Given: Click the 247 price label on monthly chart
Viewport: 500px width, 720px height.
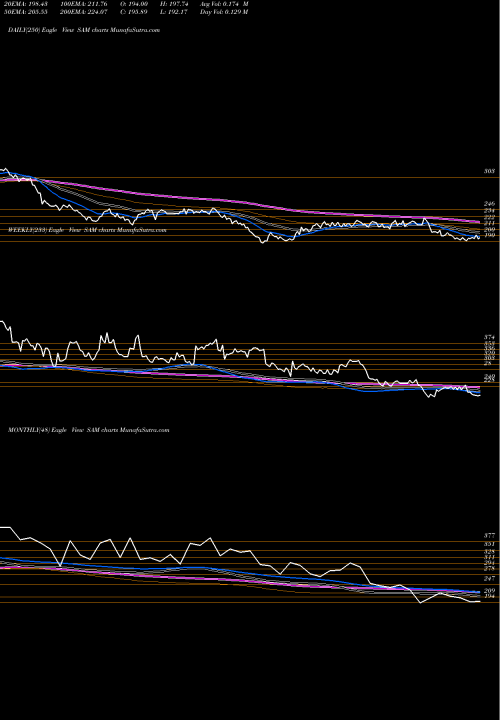Looking at the screenshot, I should [489, 579].
